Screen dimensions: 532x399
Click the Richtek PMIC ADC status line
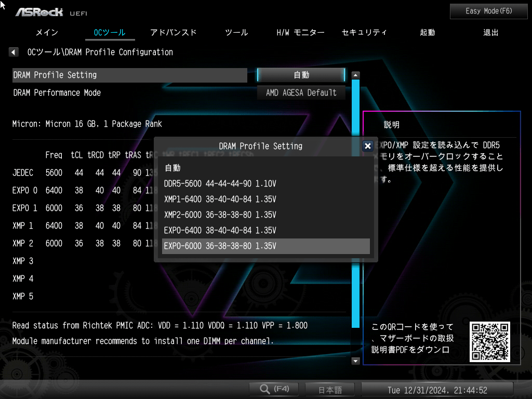[x=160, y=325]
